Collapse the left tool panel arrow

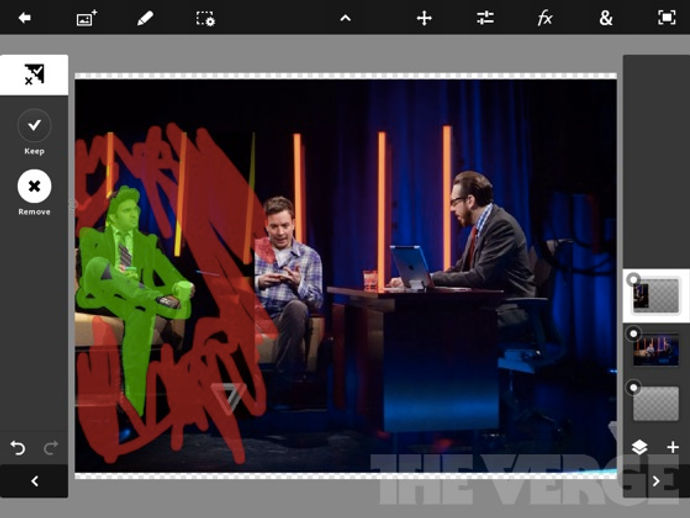(34, 481)
